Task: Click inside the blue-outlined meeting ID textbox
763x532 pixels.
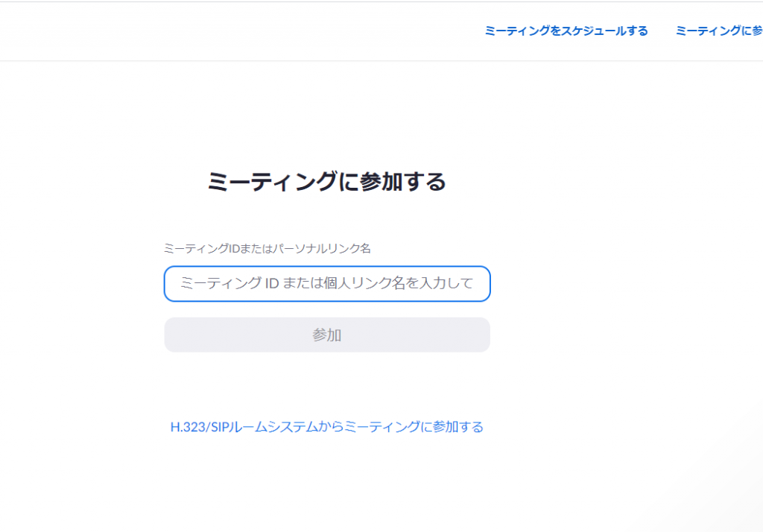Action: [327, 284]
